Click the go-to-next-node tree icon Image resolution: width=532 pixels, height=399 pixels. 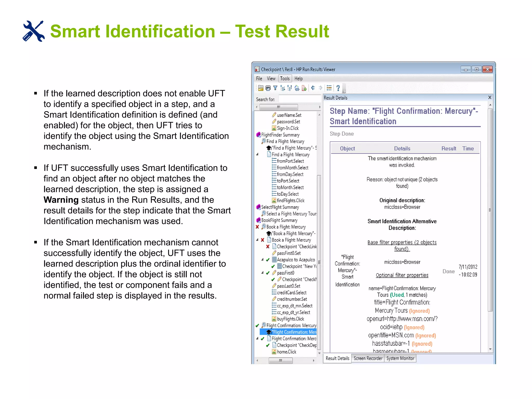[x=283, y=88]
